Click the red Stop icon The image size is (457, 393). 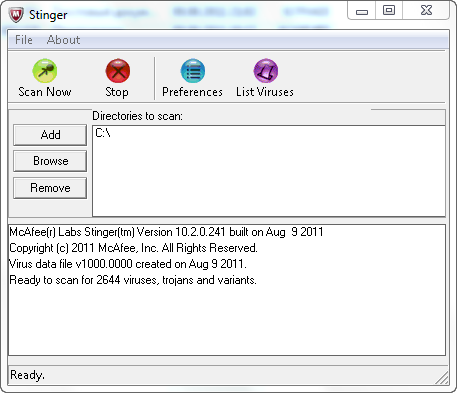(117, 71)
